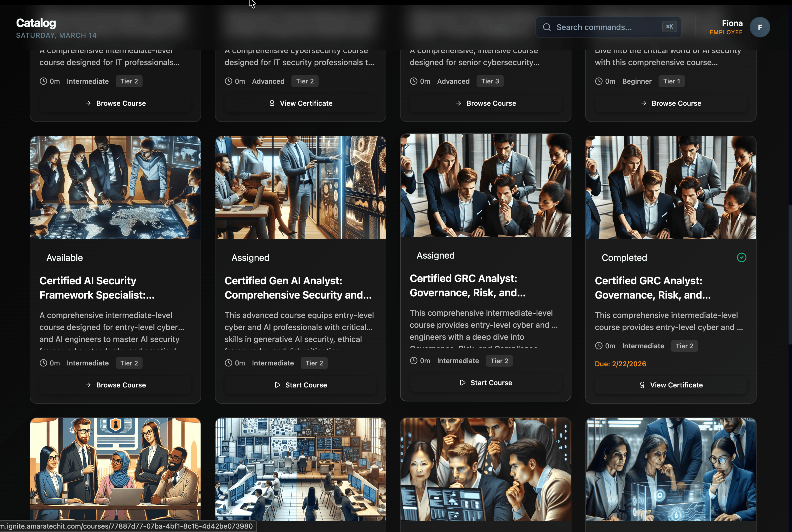Browse the Certified AI Security Framework course
The image size is (792, 532).
tap(115, 385)
